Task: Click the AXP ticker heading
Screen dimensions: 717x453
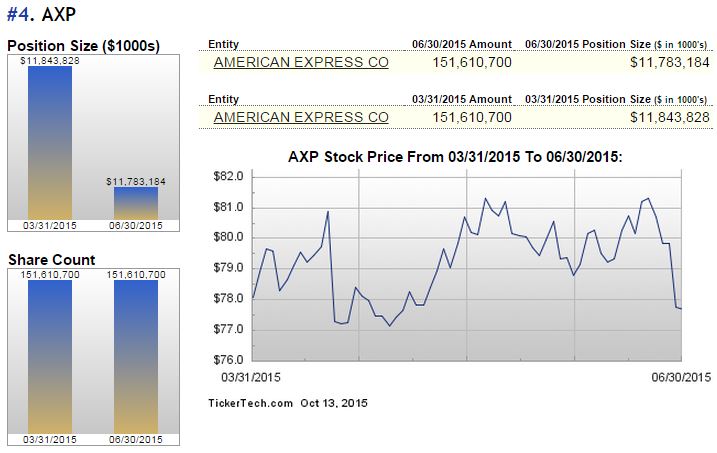Action: click(x=58, y=15)
